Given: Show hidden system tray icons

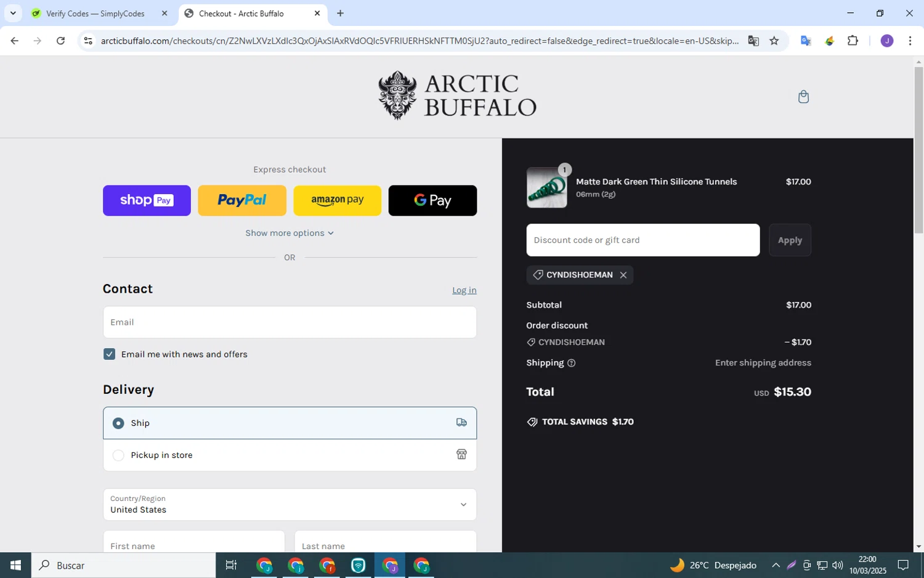Looking at the screenshot, I should pyautogui.click(x=776, y=565).
